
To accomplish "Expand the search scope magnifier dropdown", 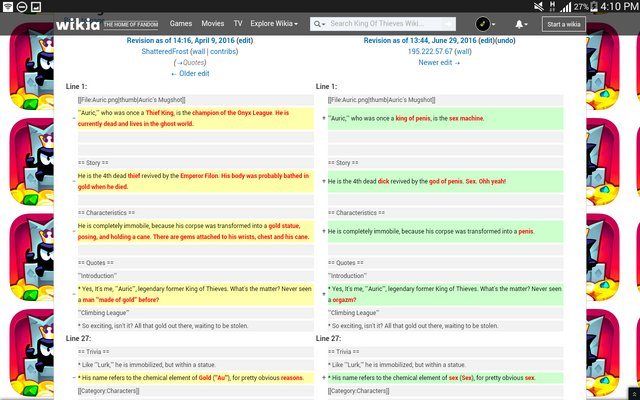I will coord(320,24).
